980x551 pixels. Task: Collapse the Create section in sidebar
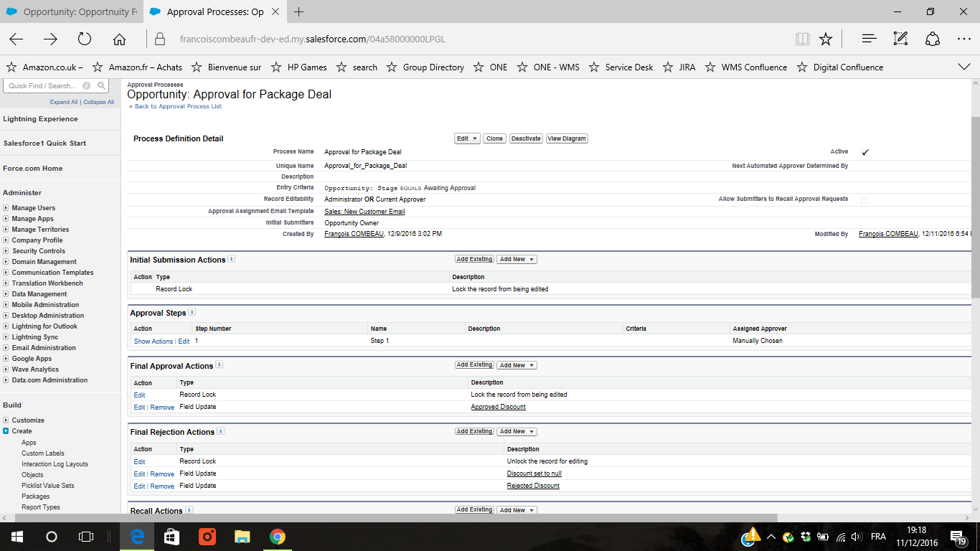pyautogui.click(x=6, y=431)
